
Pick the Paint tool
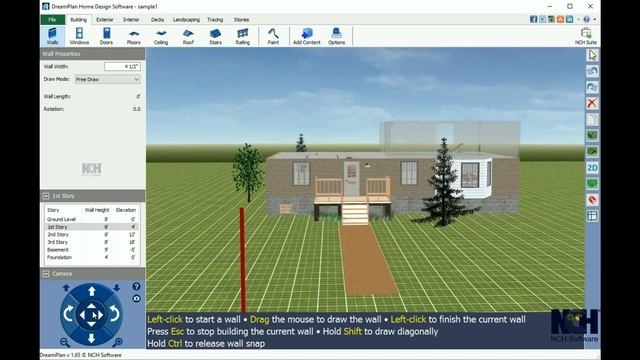tap(273, 36)
